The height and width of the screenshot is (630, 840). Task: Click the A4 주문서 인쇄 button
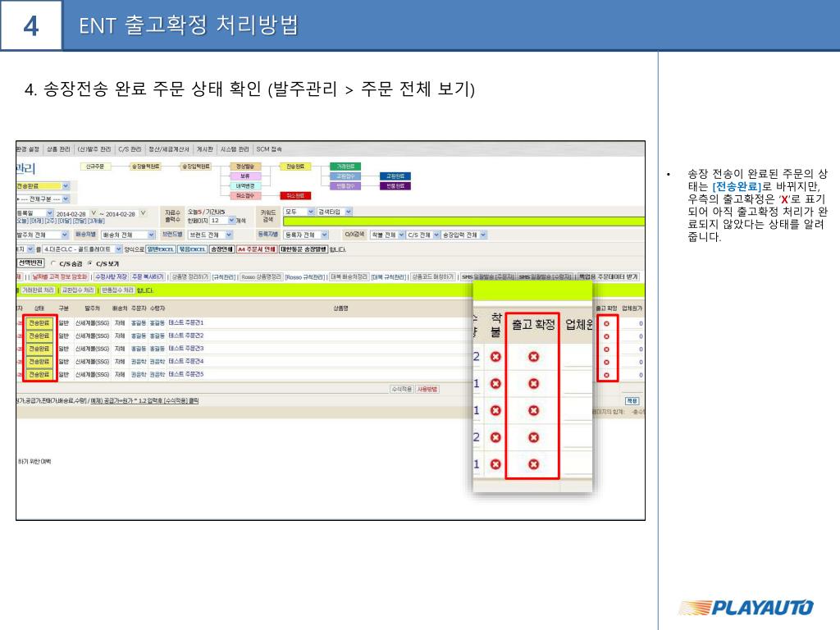point(257,249)
